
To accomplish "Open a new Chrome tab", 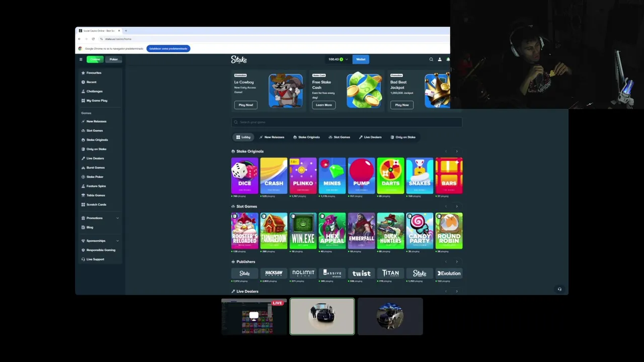I will [x=126, y=31].
